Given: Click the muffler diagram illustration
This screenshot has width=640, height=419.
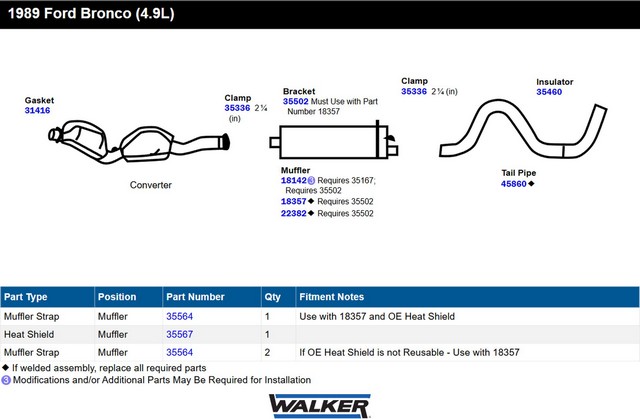Looking at the screenshot, I should [x=332, y=143].
